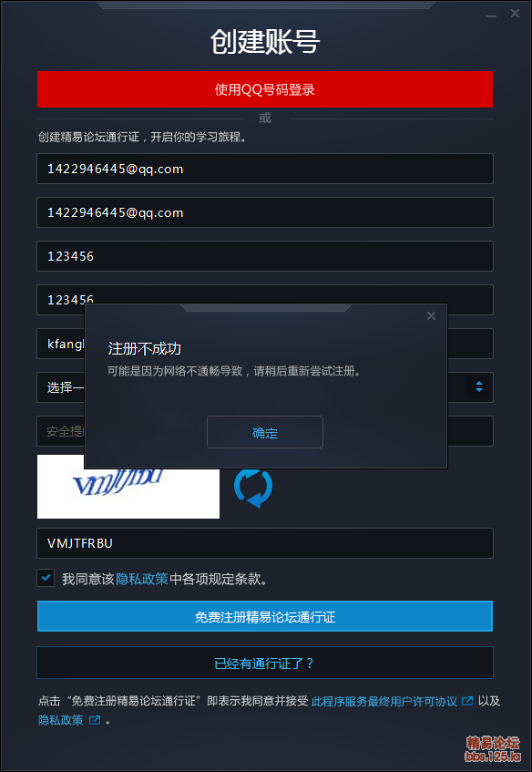Toggle the privacy policy agreement checkbox

click(x=46, y=578)
